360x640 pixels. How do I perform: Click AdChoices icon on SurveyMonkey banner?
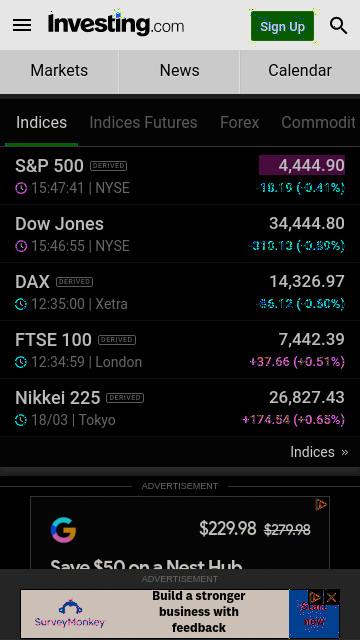315,598
